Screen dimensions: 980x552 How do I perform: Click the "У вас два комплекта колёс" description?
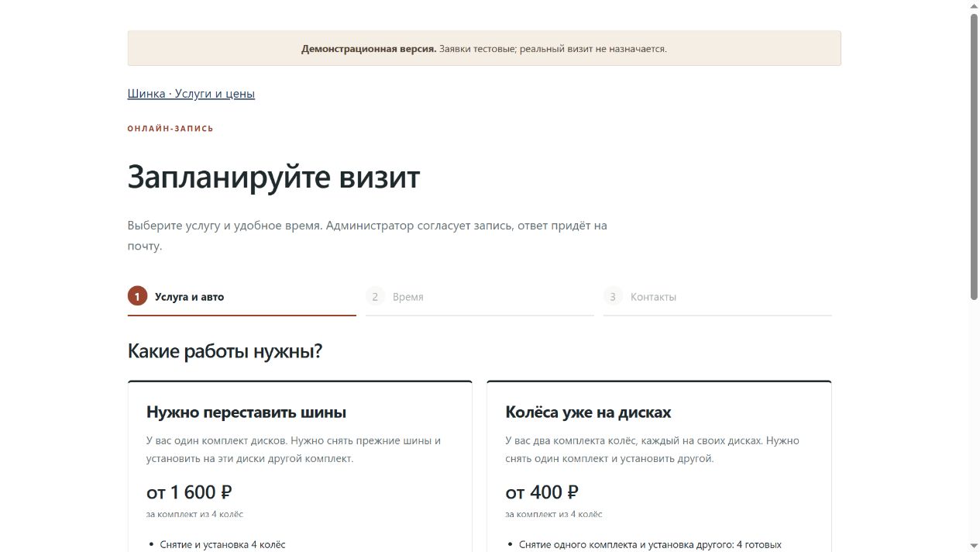652,450
